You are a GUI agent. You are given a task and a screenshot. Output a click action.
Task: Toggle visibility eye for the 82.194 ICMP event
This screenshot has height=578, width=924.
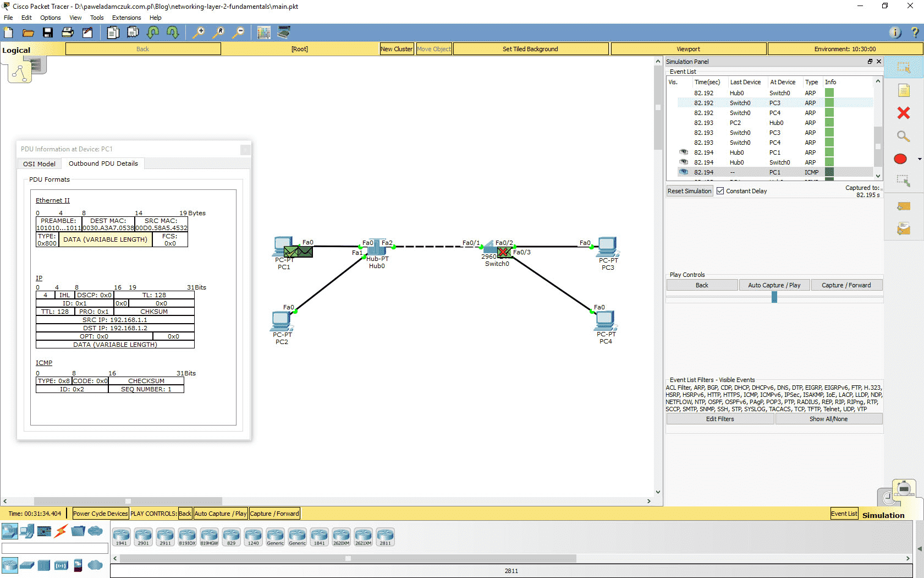click(683, 172)
